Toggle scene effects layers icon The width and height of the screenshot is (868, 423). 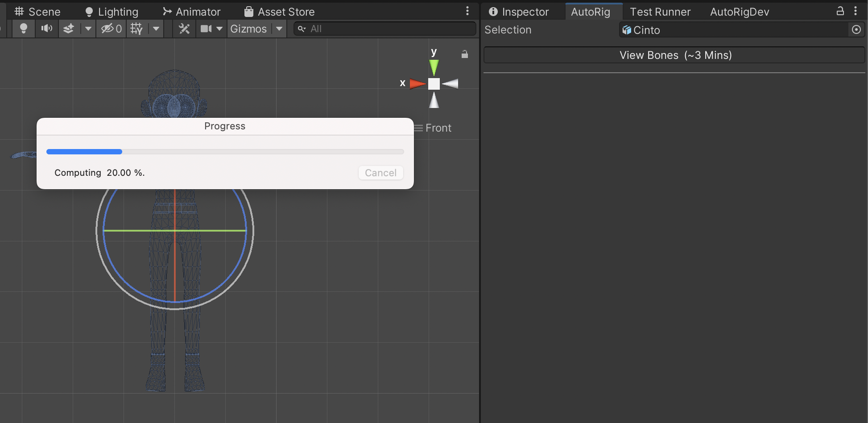point(69,29)
